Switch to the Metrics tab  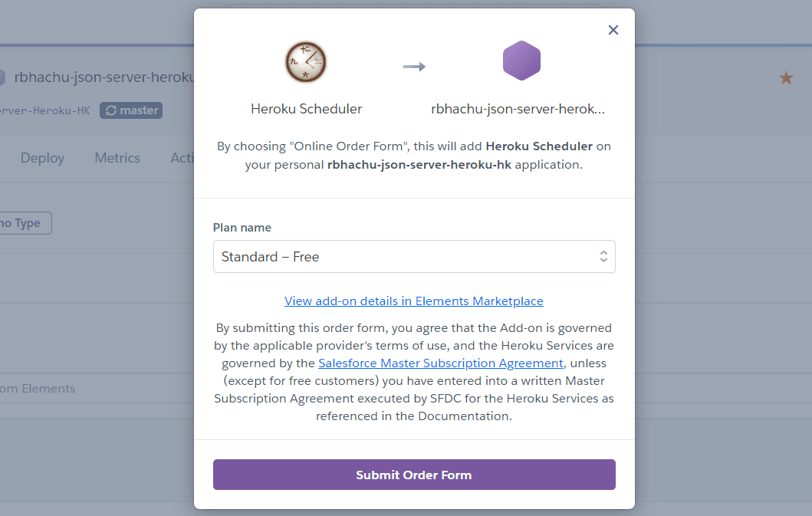[117, 158]
